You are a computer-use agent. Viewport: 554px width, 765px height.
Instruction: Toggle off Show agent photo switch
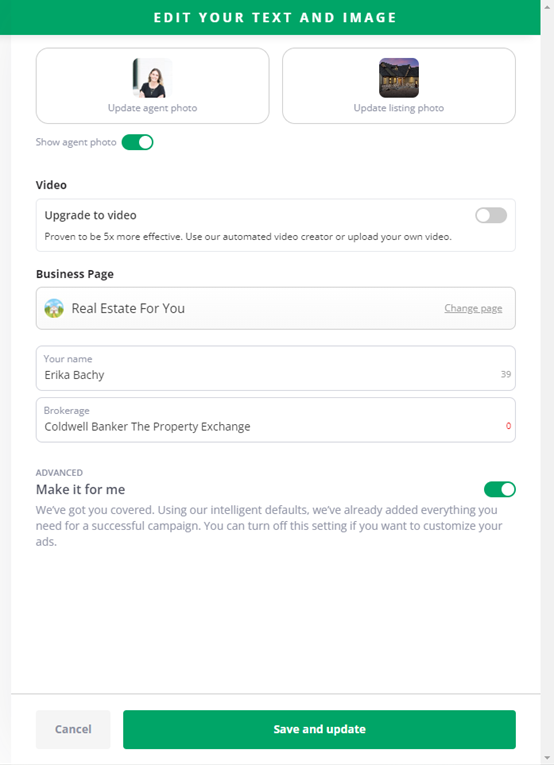138,142
